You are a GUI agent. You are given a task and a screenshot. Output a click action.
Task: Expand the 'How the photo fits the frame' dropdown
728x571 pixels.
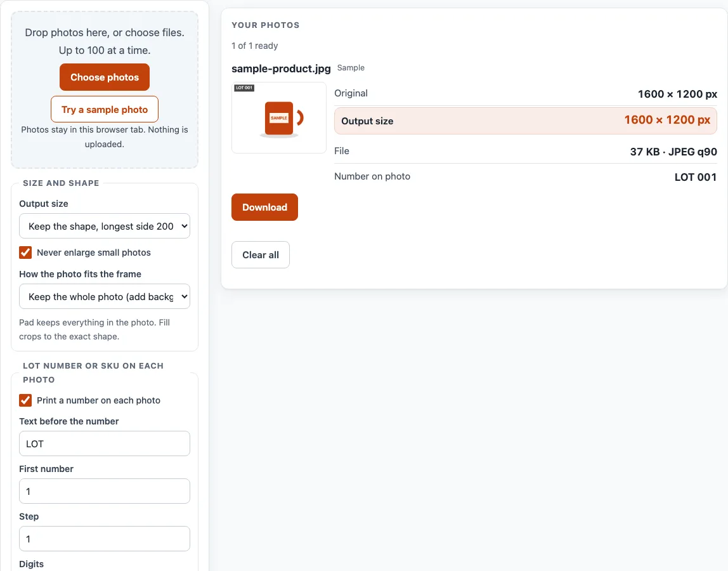tap(105, 296)
